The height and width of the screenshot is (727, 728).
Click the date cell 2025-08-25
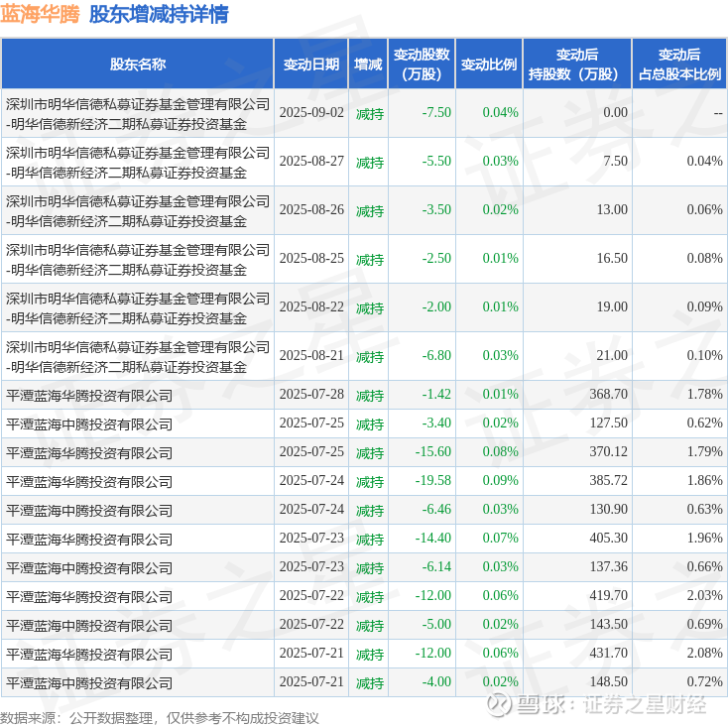point(311,258)
